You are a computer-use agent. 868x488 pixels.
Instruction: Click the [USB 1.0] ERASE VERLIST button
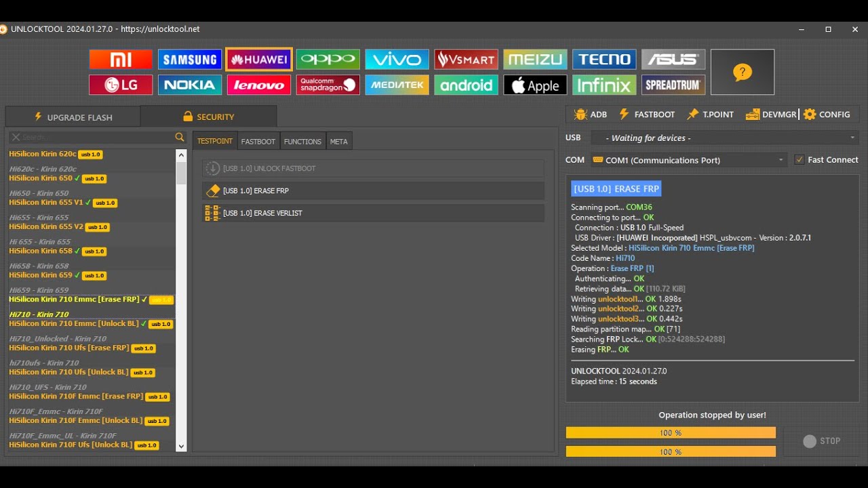point(373,213)
